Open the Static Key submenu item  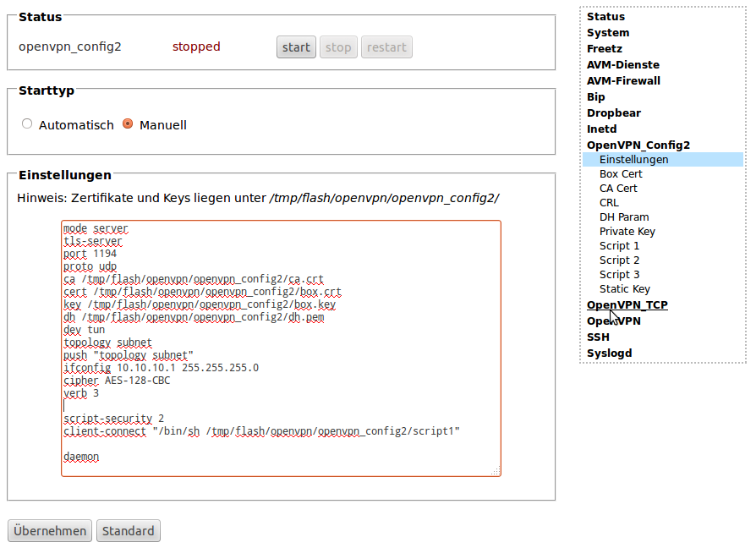(625, 289)
